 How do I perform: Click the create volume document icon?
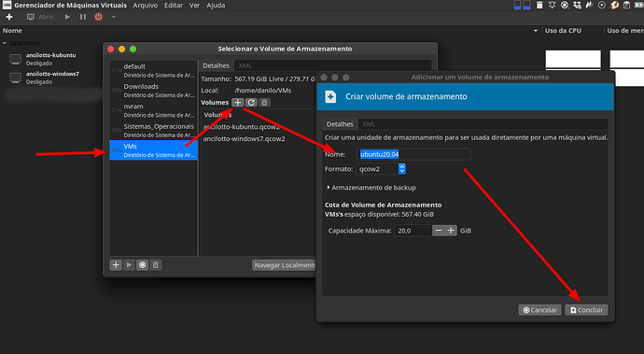tap(330, 96)
